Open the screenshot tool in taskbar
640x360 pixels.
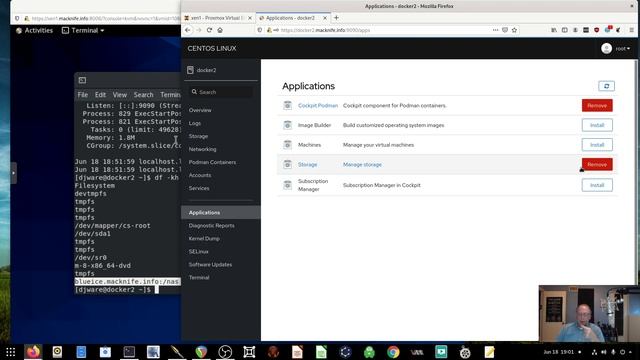tap(249, 352)
